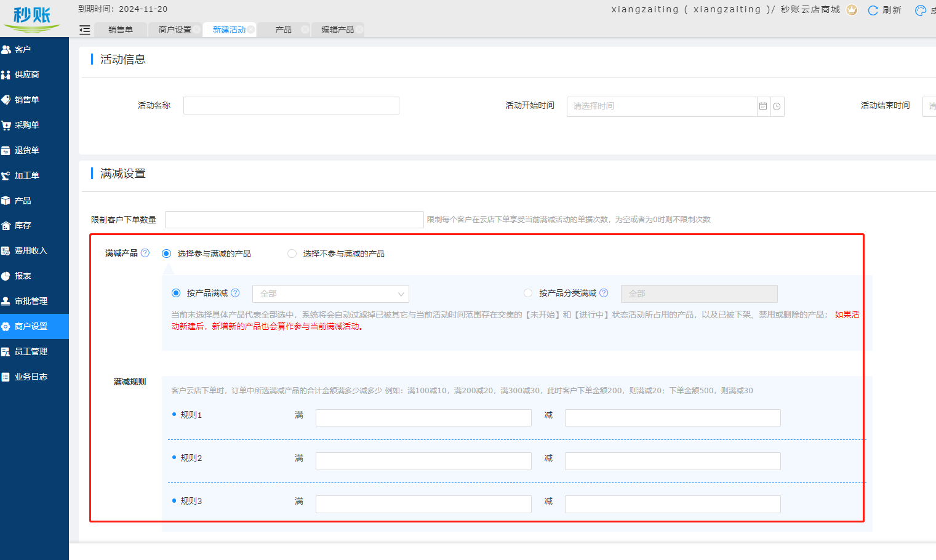Image resolution: width=936 pixels, height=560 pixels.
Task: Open 退货单 in the sidebar
Action: click(34, 150)
